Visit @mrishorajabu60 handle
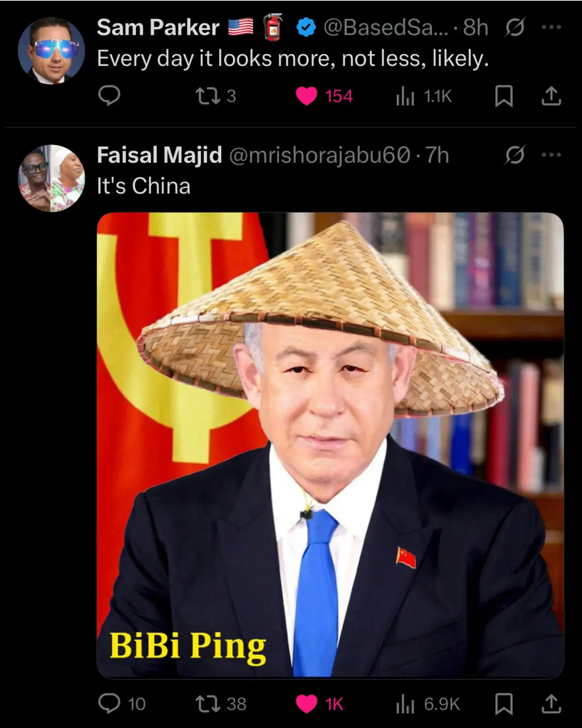Screen dimensions: 582x728 point(320,155)
